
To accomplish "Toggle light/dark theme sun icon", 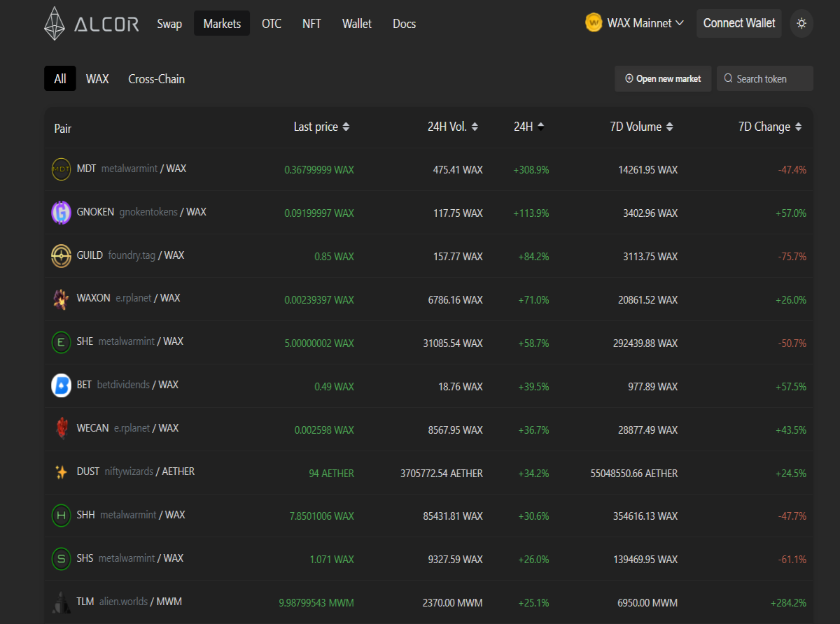I will pos(801,23).
